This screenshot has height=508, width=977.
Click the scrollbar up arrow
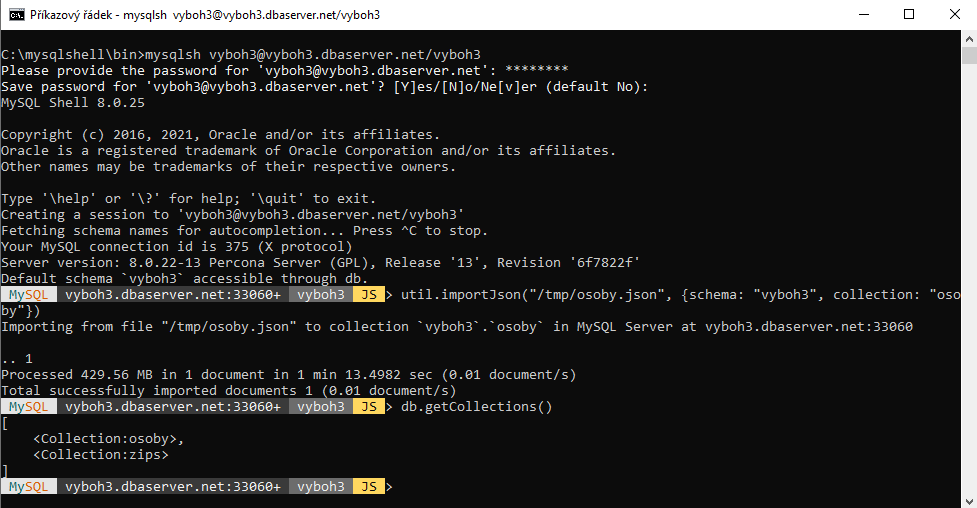pos(969,39)
